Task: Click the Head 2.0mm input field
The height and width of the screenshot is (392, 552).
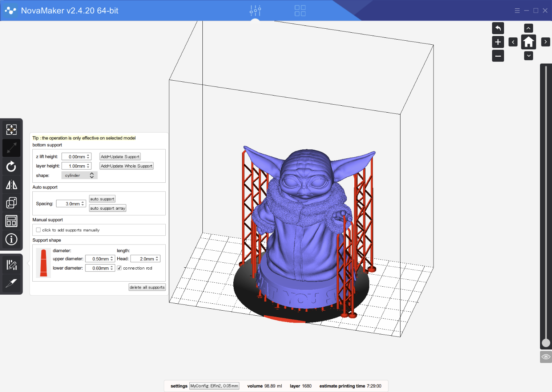Action: (x=145, y=259)
